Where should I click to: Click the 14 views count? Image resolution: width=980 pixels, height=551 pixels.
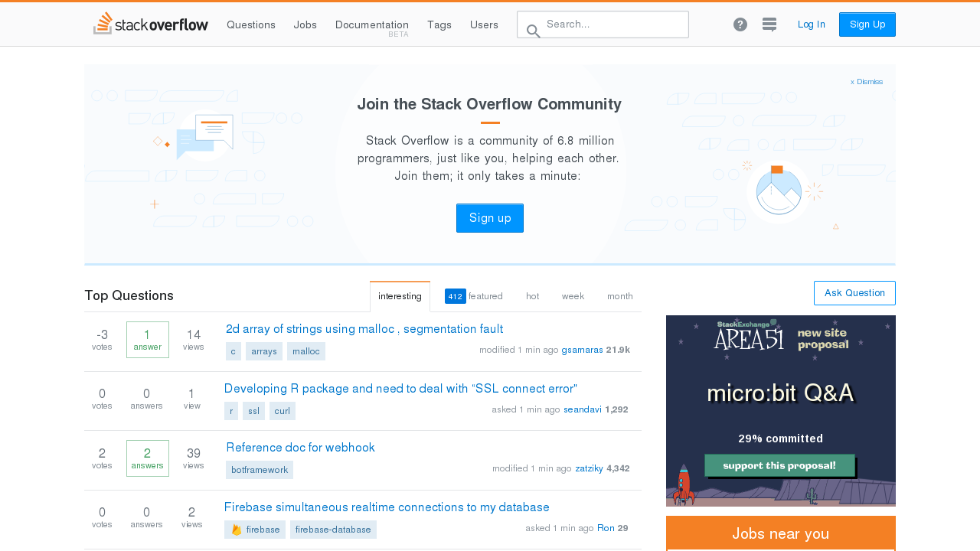tap(194, 340)
